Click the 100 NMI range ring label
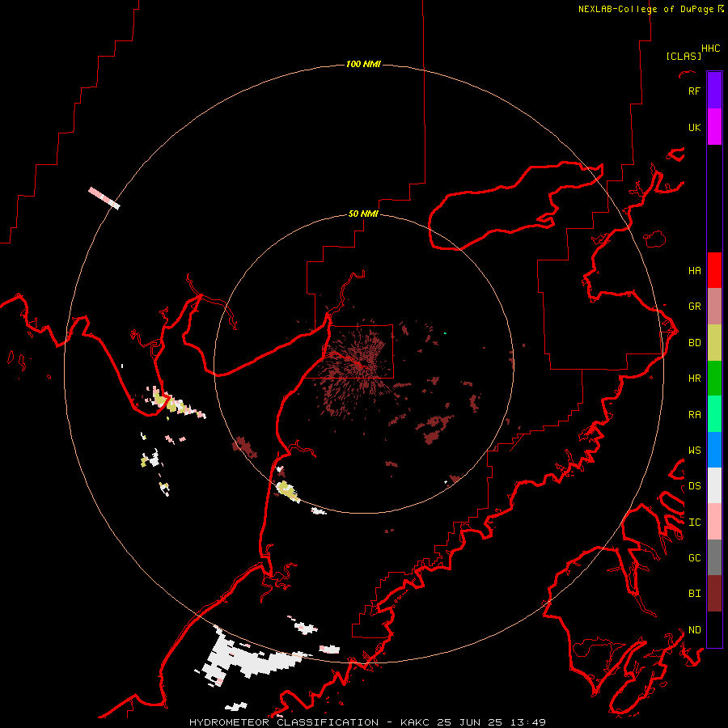The height and width of the screenshot is (728, 728). pos(363,64)
